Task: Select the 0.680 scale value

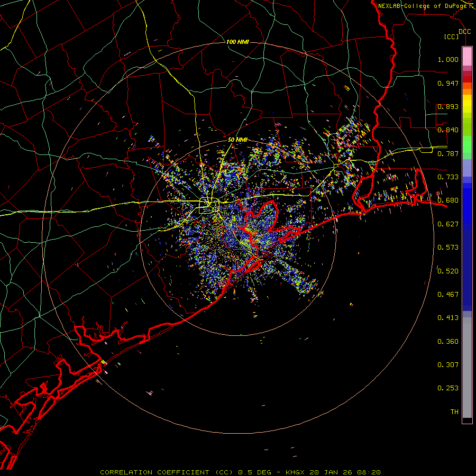Action: [448, 200]
